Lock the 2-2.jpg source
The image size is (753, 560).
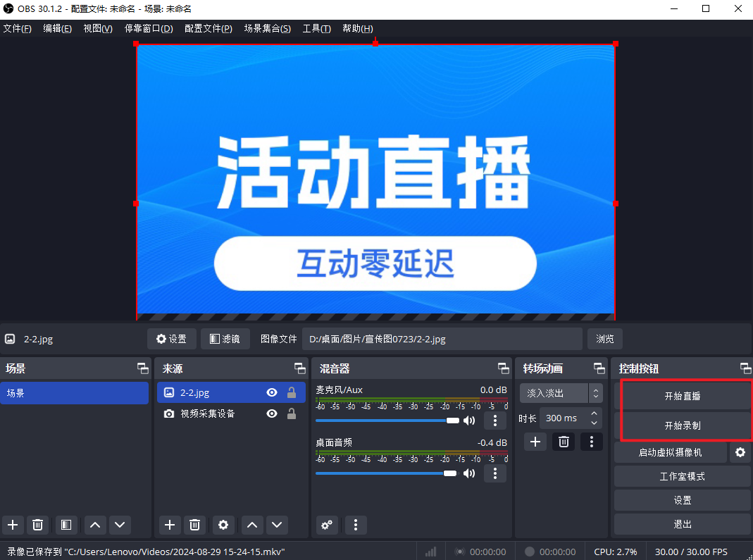point(291,393)
